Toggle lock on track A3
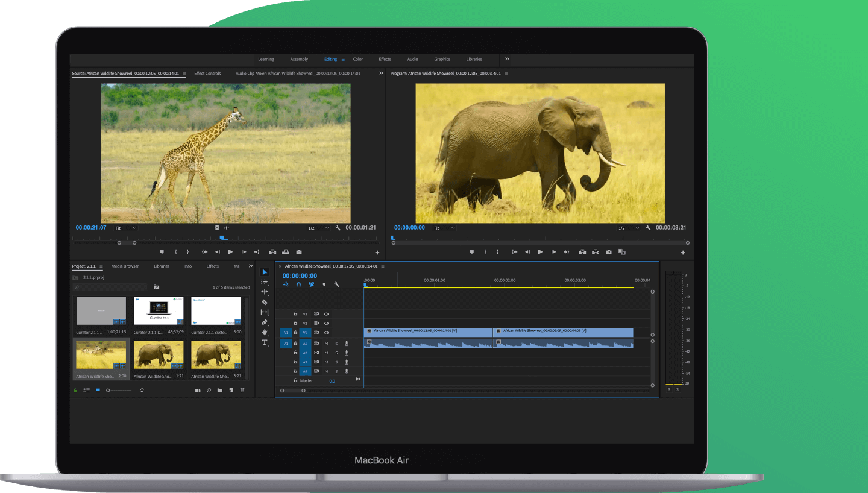The width and height of the screenshot is (868, 493). (x=295, y=362)
